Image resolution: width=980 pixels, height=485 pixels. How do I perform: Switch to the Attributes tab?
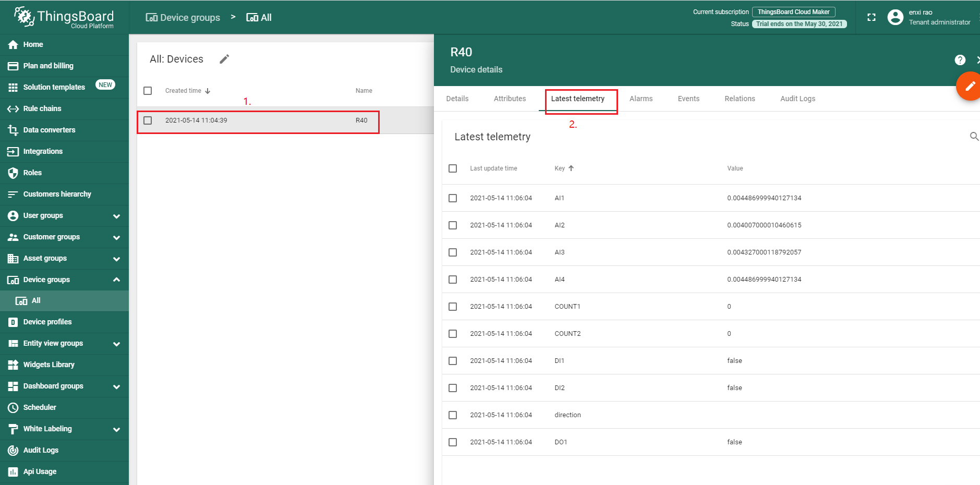point(510,99)
